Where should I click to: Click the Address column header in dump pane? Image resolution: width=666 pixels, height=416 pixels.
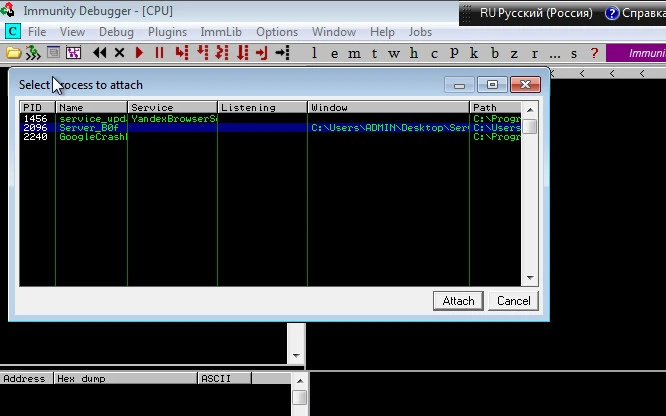click(27, 378)
